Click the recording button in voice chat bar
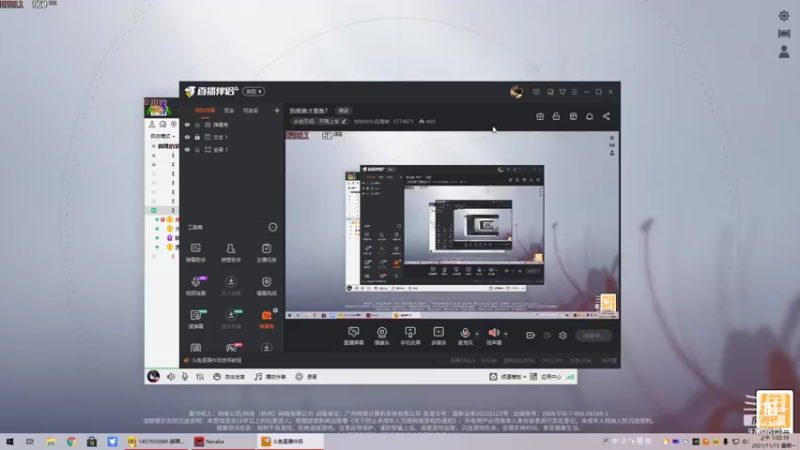This screenshot has width=800, height=450. [307, 377]
